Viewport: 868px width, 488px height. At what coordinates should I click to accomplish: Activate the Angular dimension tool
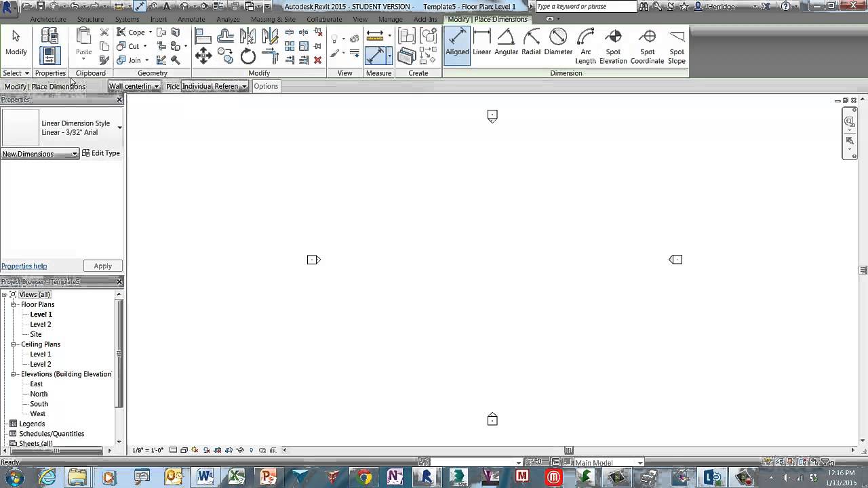click(x=506, y=42)
